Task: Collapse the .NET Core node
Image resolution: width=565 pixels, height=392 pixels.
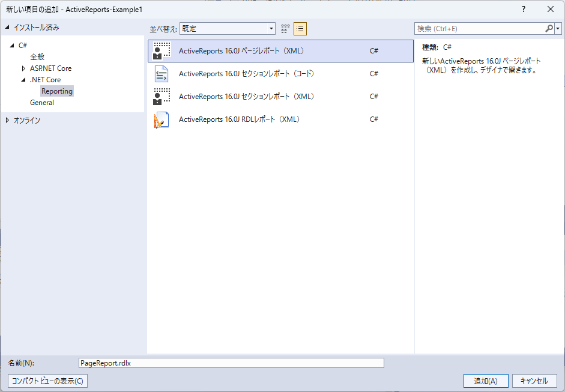Action: pyautogui.click(x=23, y=80)
